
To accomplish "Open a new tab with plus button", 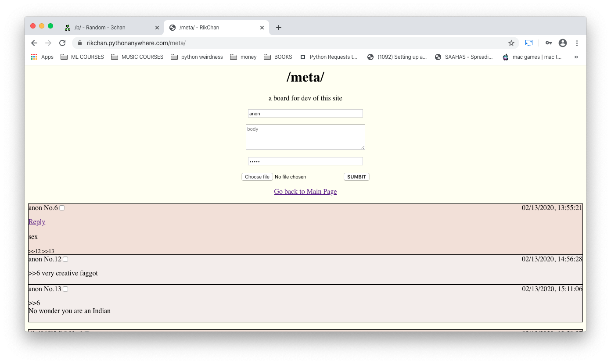I will click(x=278, y=28).
